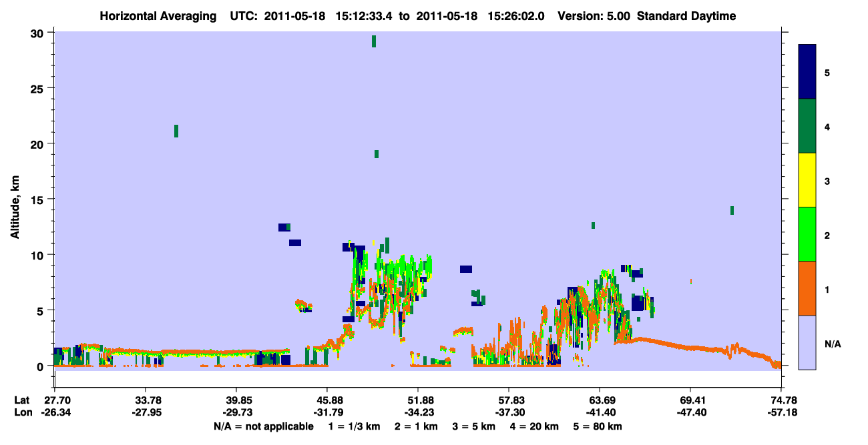Click the legend entry '3 = 5 km'

473,426
